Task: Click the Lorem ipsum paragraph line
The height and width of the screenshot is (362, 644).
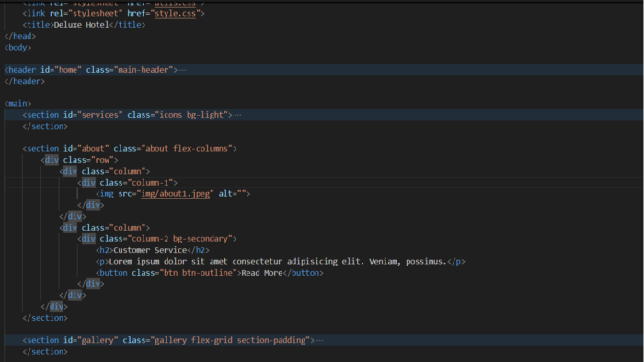Action: click(x=280, y=262)
